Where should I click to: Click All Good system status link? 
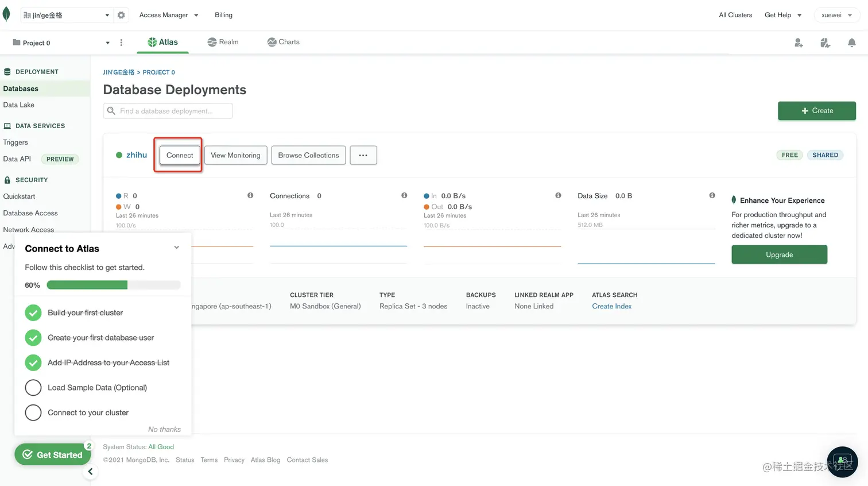pyautogui.click(x=161, y=446)
